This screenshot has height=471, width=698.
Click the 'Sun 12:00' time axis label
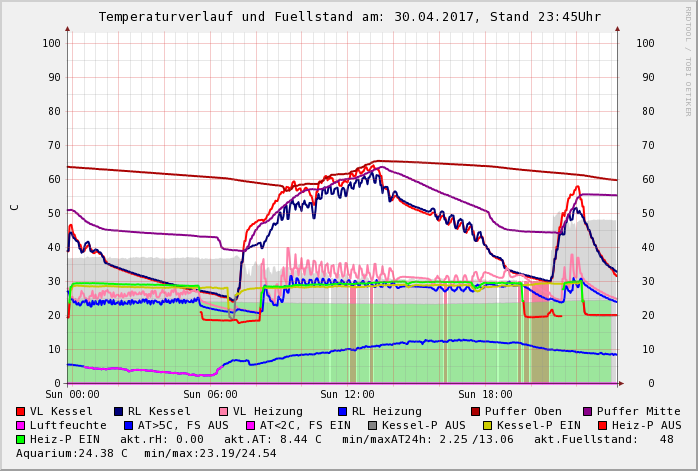(349, 395)
